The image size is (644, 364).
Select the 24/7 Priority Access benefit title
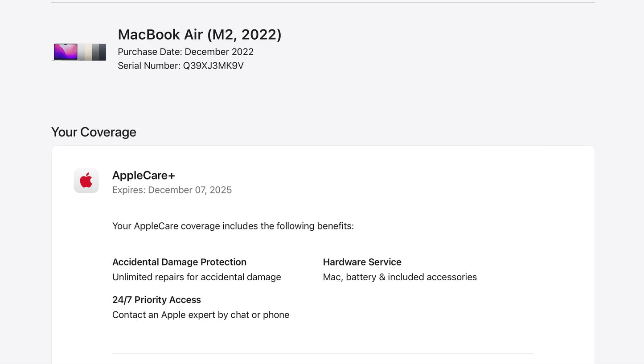[x=156, y=300]
